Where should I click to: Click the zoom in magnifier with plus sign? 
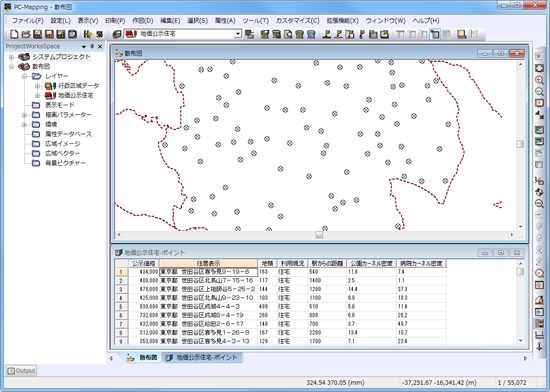[x=539, y=80]
